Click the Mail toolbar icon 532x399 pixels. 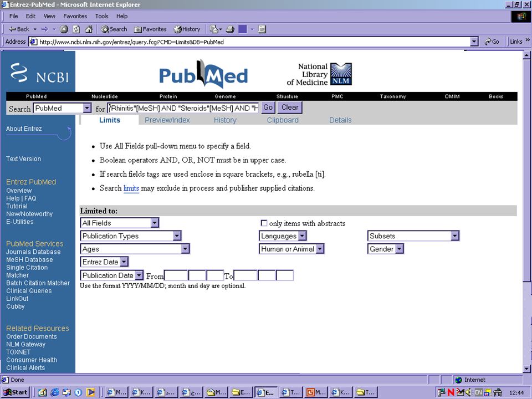coord(214,29)
